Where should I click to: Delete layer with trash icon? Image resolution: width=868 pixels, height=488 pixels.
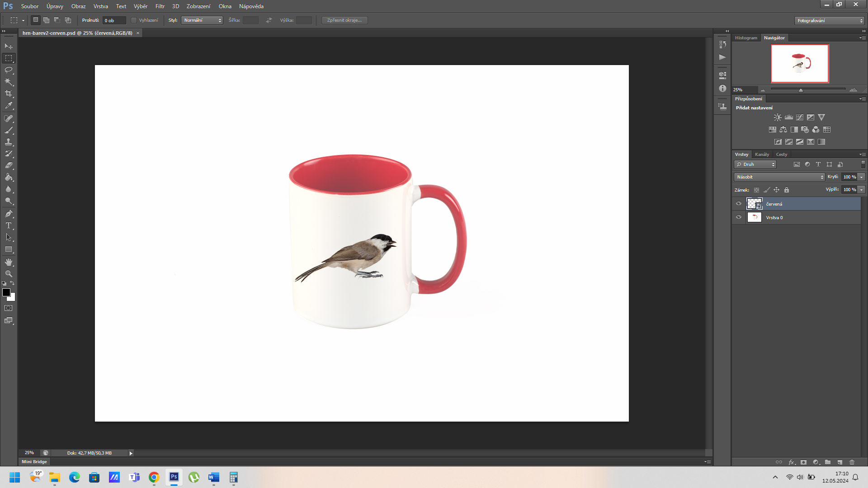point(852,462)
